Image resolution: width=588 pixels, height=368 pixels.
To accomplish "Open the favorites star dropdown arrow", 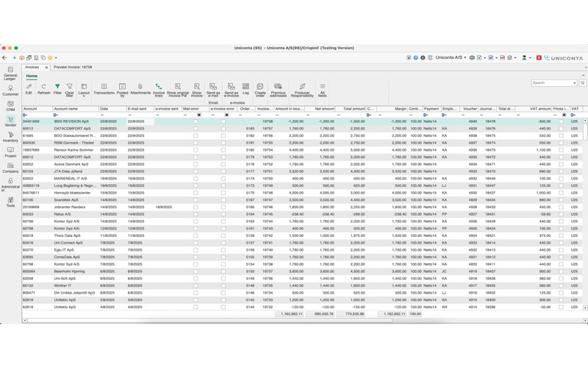I will (x=56, y=58).
